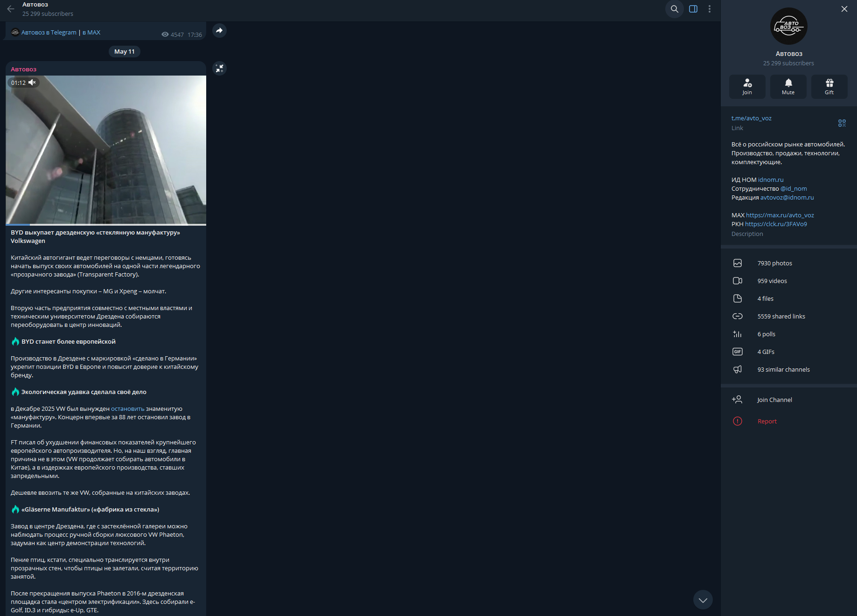
Task: Open the 6 polls section
Action: coord(789,334)
